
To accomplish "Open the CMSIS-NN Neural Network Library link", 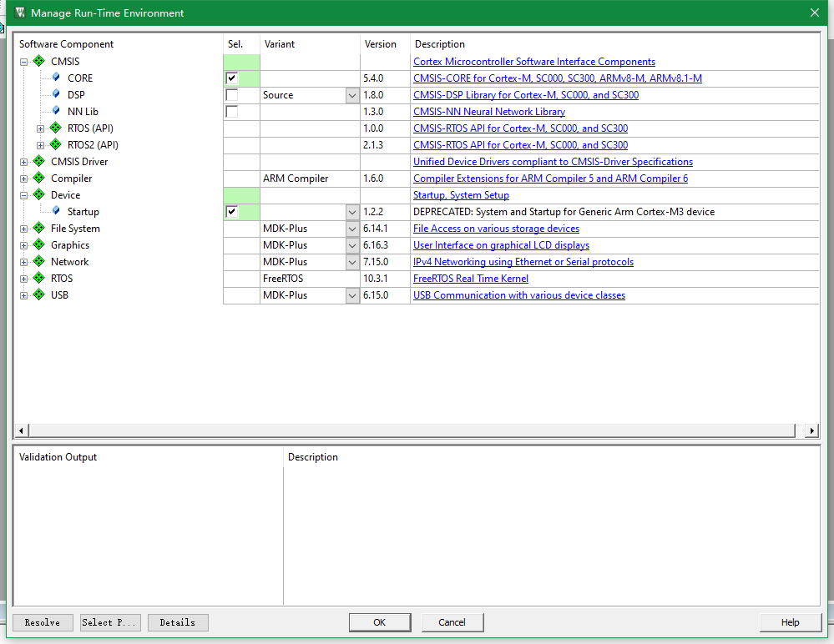I will tap(489, 112).
